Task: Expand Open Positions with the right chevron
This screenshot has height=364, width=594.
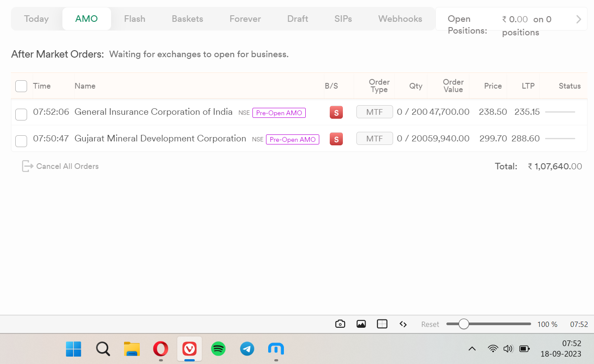Action: [x=579, y=19]
